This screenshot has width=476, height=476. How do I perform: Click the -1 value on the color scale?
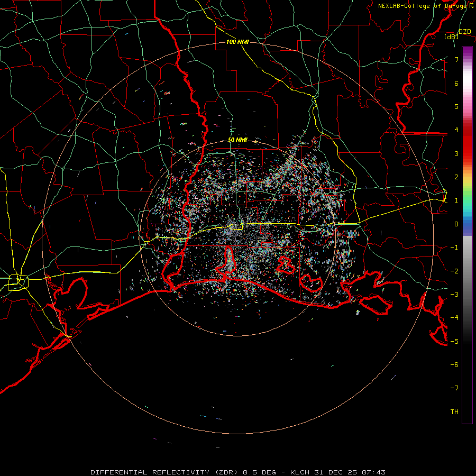click(x=454, y=248)
